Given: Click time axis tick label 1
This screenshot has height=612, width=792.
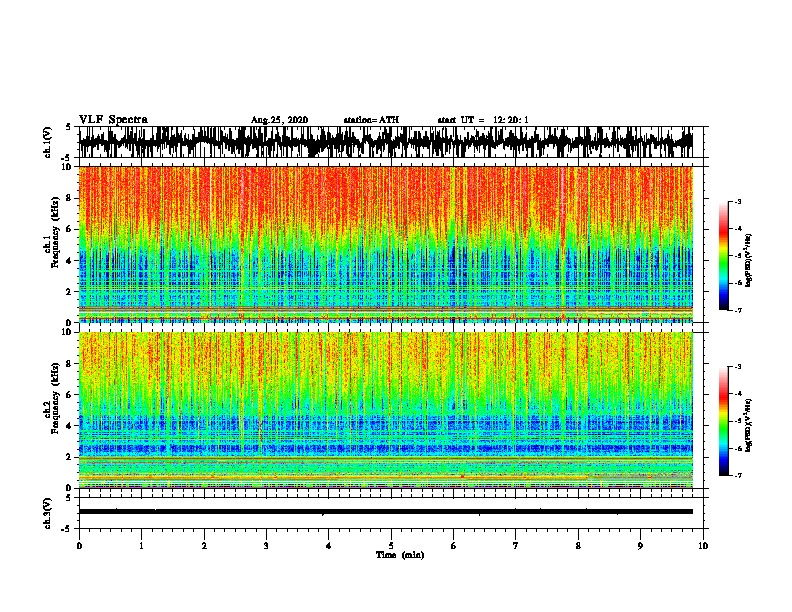Looking at the screenshot, I should (141, 546).
